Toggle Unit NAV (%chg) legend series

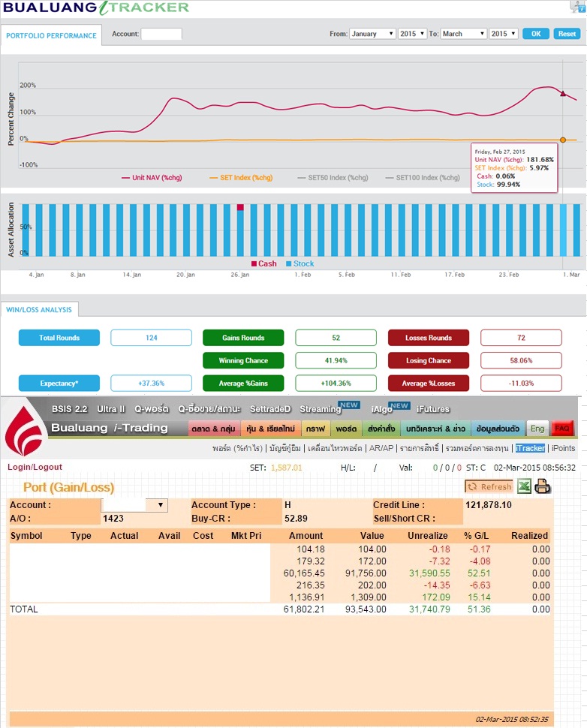pyautogui.click(x=152, y=178)
